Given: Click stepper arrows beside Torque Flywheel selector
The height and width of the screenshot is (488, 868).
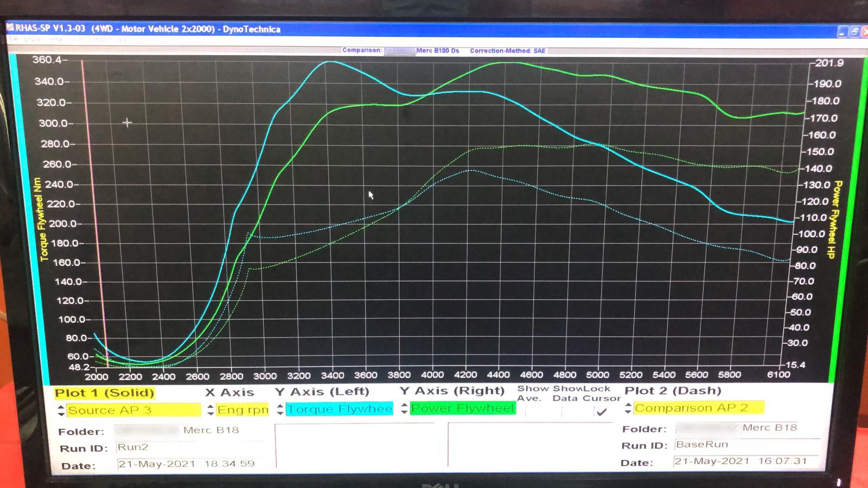Looking at the screenshot, I should pos(280,409).
